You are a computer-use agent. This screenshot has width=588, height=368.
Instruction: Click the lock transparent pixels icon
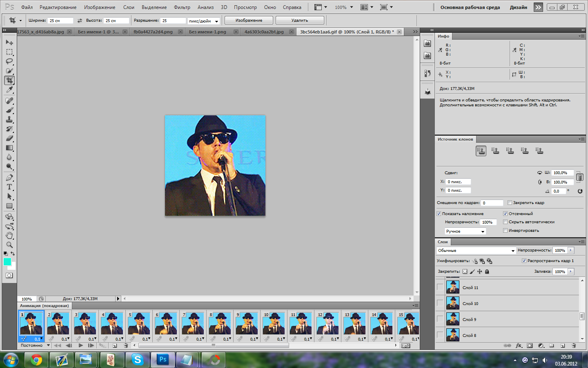click(465, 272)
